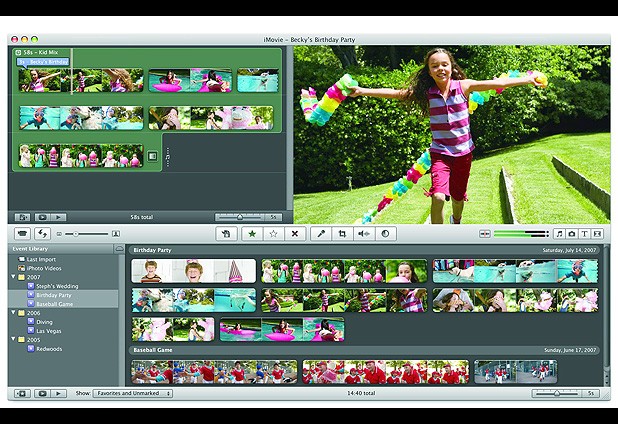
Task: Open the music and sound effects browser
Action: point(559,234)
